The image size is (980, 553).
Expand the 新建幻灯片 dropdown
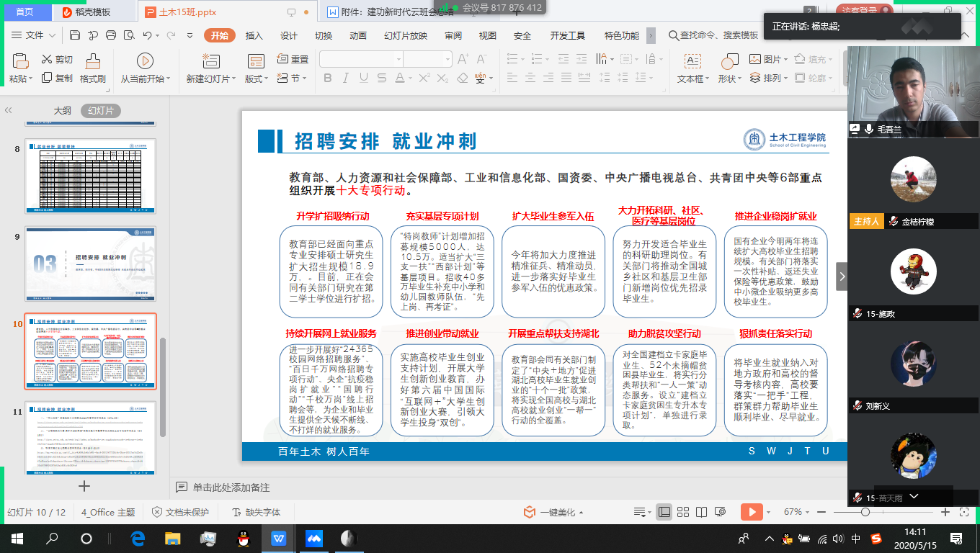pyautogui.click(x=234, y=78)
